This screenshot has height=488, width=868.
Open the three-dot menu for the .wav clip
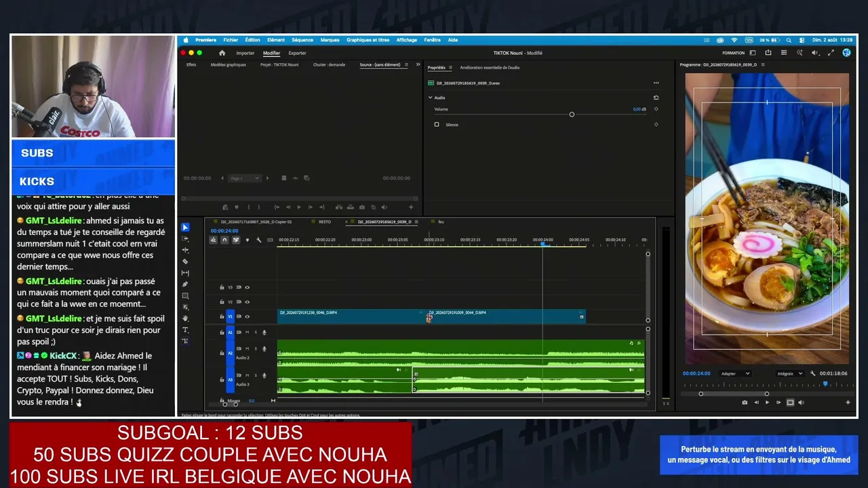tap(656, 83)
